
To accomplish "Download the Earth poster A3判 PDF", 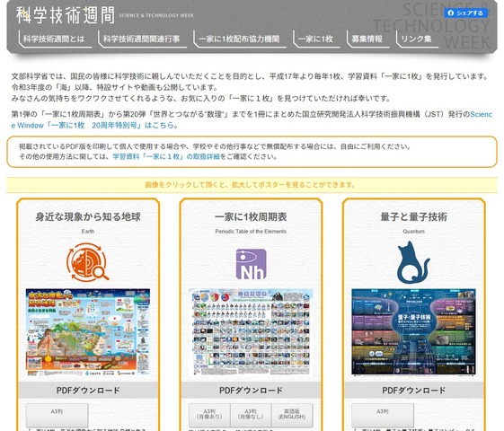I will pyautogui.click(x=57, y=414).
